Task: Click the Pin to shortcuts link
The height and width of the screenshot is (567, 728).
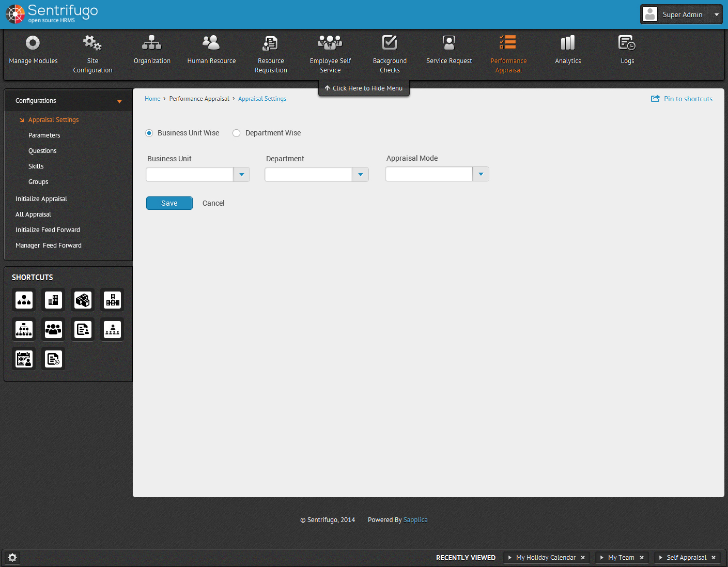Action: coord(682,99)
